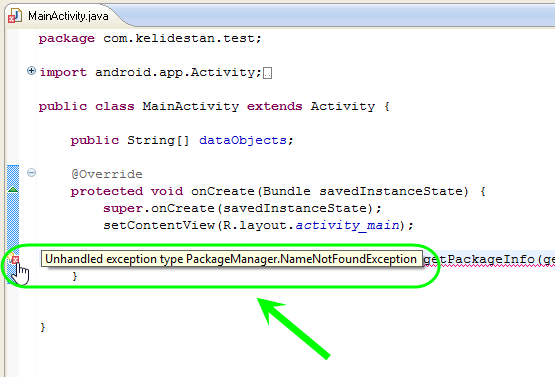Click the MainActivity class name
This screenshot has height=377, width=555.
coord(191,106)
